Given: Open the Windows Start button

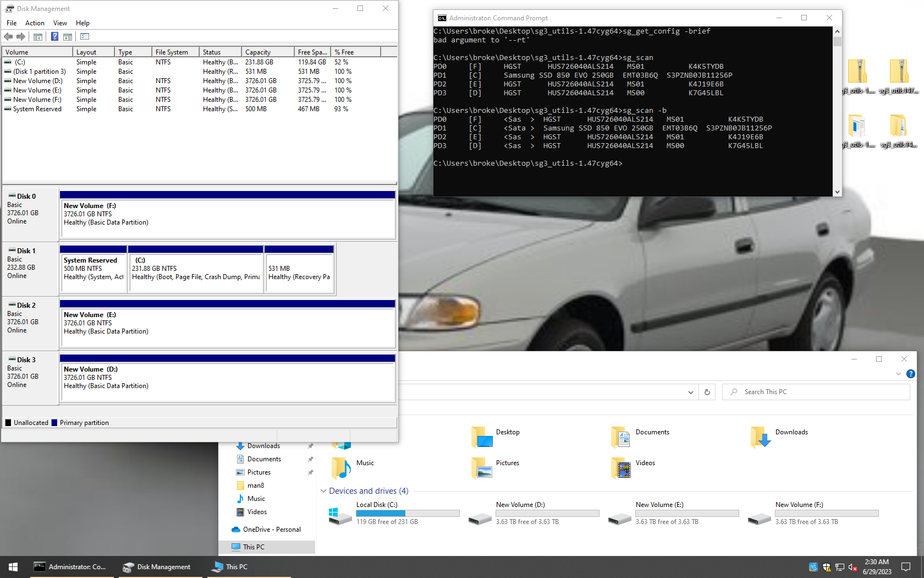Looking at the screenshot, I should [x=13, y=566].
